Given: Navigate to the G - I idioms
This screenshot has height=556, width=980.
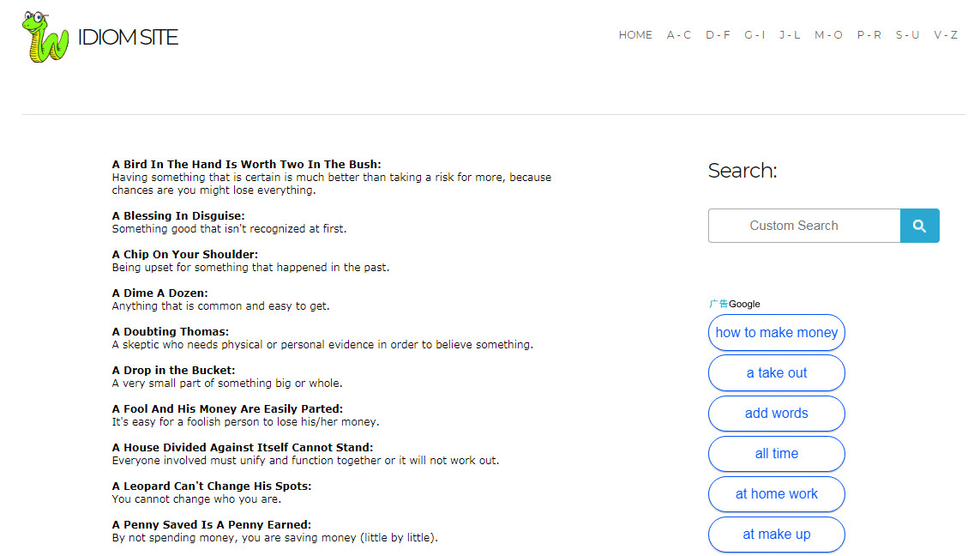Looking at the screenshot, I should [755, 35].
